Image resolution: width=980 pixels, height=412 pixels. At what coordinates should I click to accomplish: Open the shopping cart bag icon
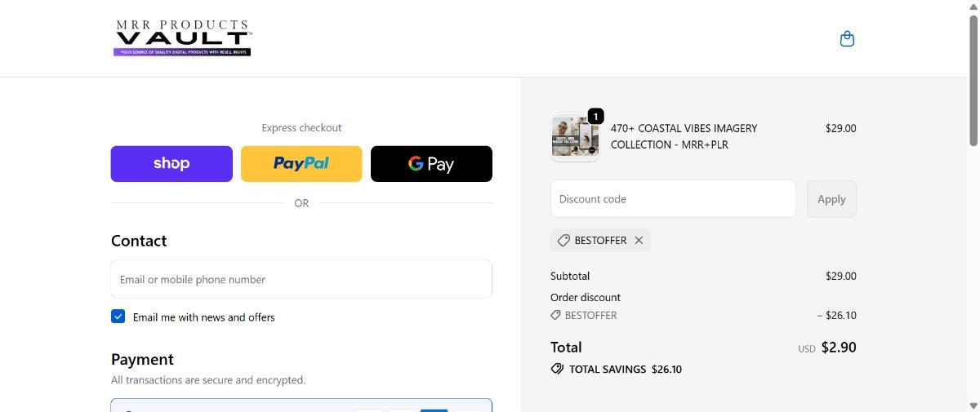point(847,39)
